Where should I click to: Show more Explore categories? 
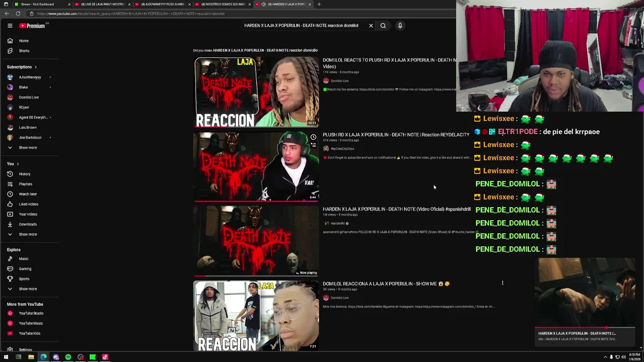click(x=28, y=289)
